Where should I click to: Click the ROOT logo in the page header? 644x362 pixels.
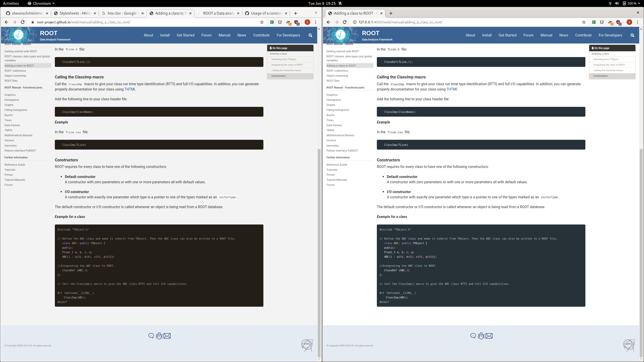pos(19,35)
